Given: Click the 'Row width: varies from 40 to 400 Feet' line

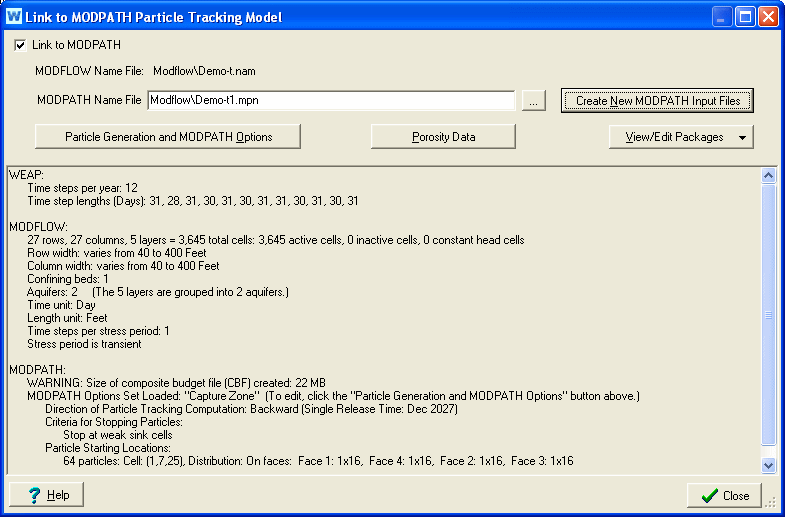Looking at the screenshot, I should (117, 253).
